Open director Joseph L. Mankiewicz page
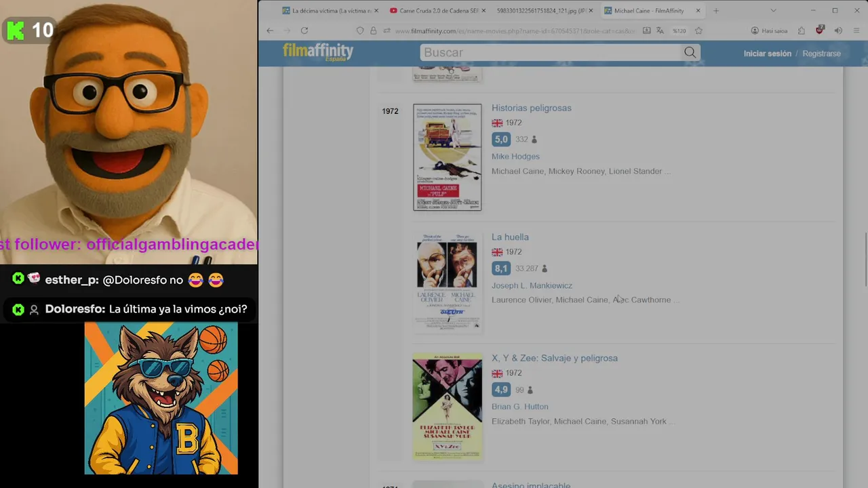Viewport: 868px width, 488px height. tap(532, 285)
